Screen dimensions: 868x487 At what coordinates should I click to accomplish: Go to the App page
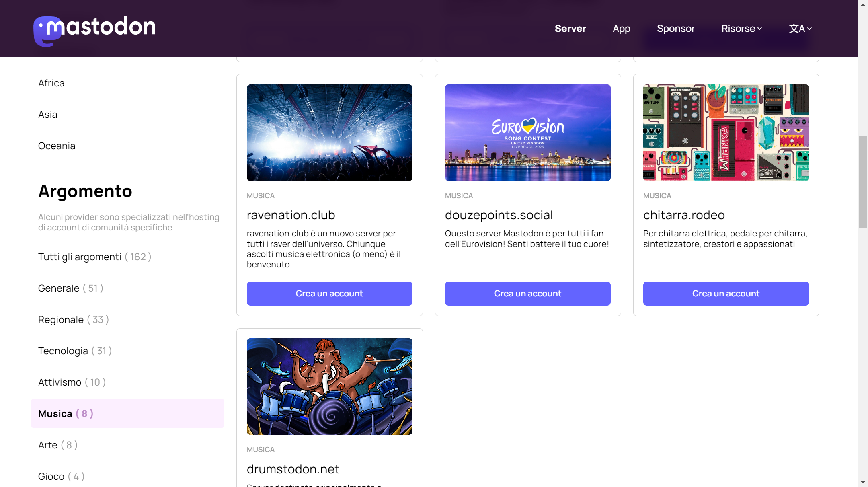(621, 29)
